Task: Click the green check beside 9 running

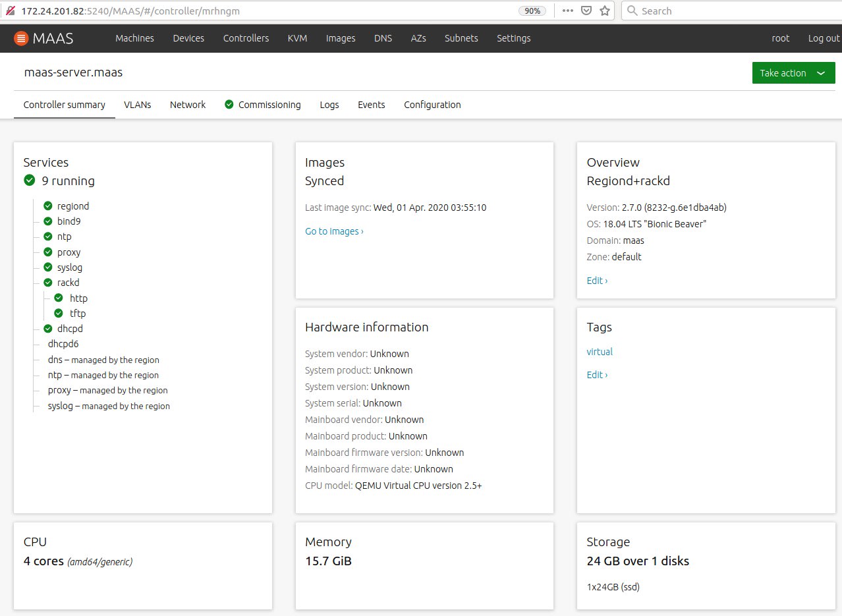Action: (x=29, y=181)
